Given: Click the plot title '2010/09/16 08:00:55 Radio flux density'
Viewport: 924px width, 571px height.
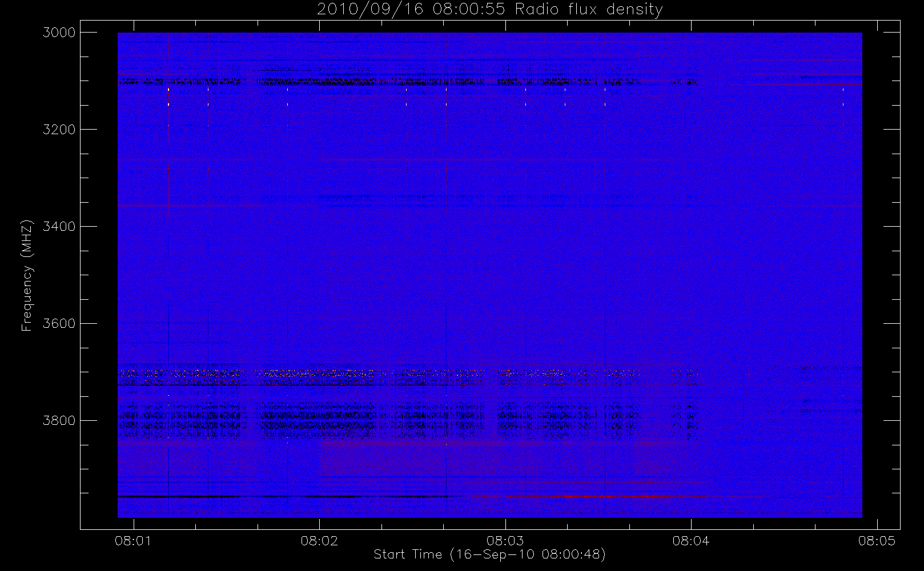Looking at the screenshot, I should click(490, 10).
